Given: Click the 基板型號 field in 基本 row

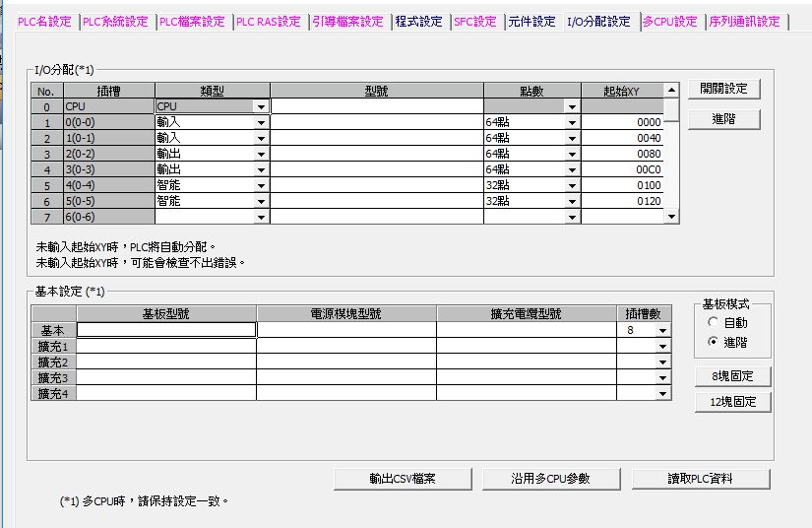Looking at the screenshot, I should point(166,330).
